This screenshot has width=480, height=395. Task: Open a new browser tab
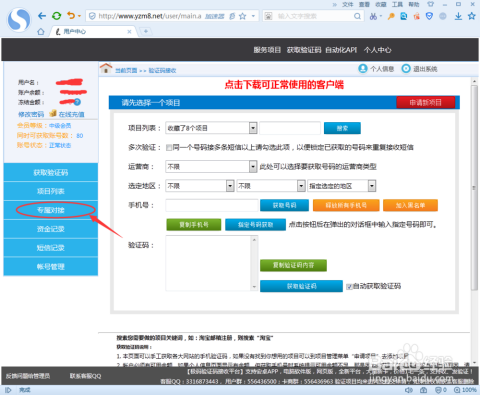pyautogui.click(x=146, y=31)
